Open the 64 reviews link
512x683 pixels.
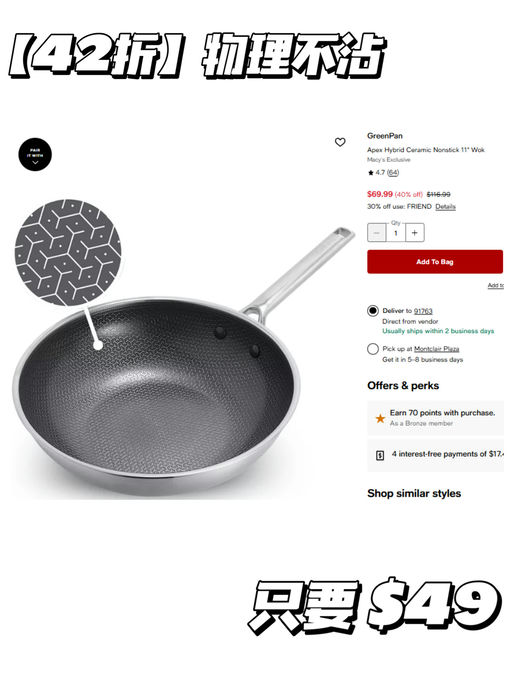point(393,173)
